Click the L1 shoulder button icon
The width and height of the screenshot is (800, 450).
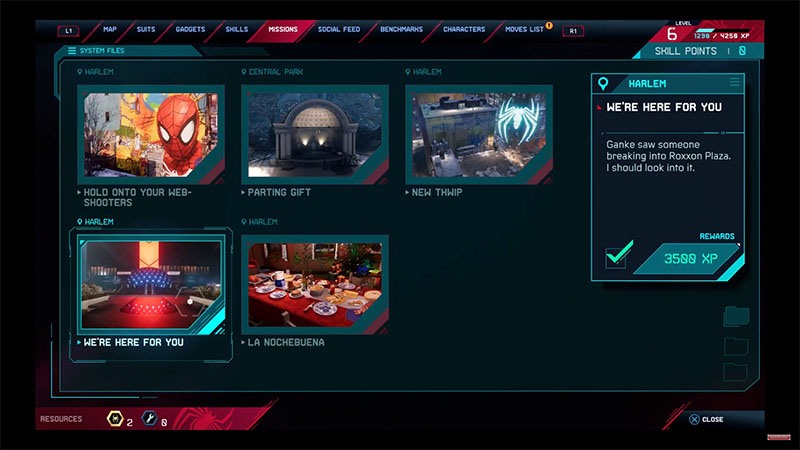[x=68, y=31]
